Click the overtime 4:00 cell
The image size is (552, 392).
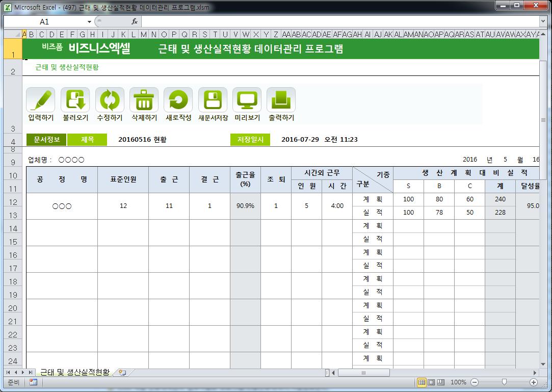pyautogui.click(x=337, y=206)
